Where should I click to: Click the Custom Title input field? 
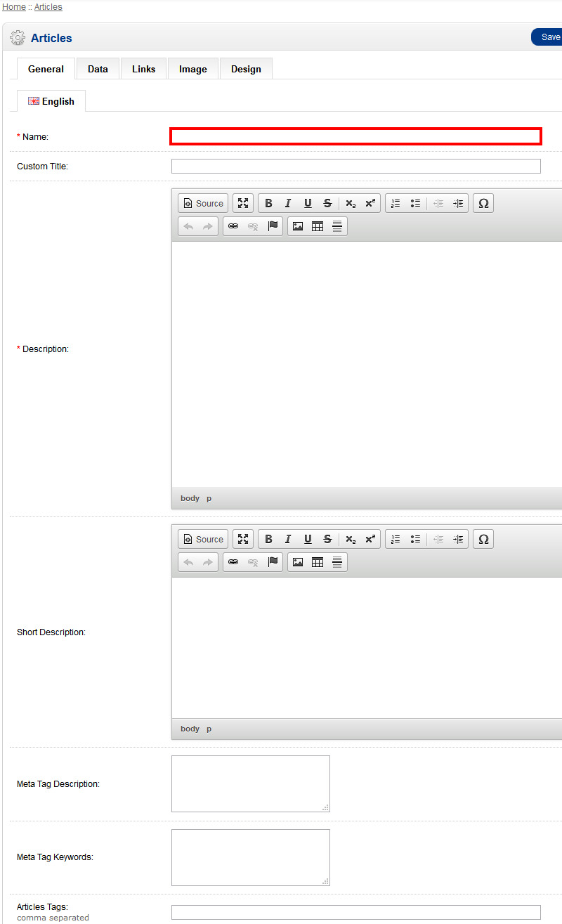coord(355,167)
